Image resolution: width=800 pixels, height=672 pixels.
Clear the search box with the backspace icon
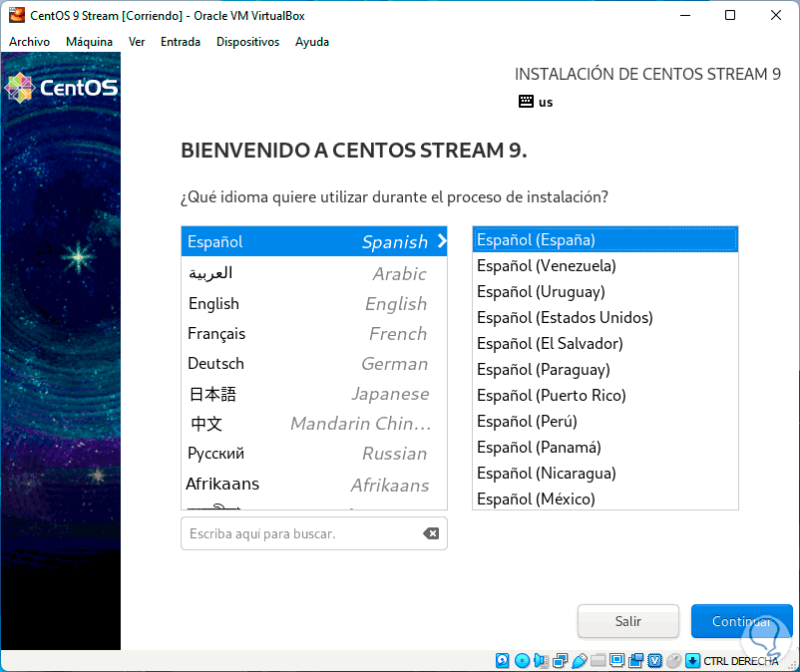tap(431, 533)
